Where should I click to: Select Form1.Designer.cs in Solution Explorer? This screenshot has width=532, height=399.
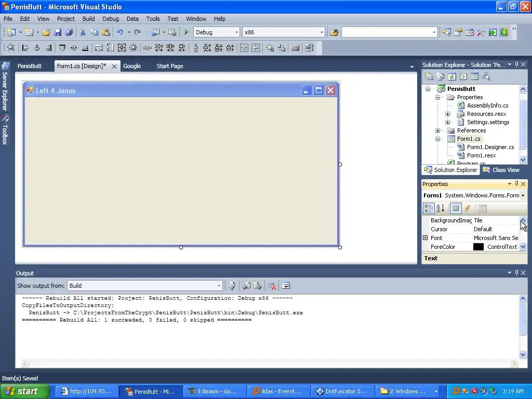point(490,147)
